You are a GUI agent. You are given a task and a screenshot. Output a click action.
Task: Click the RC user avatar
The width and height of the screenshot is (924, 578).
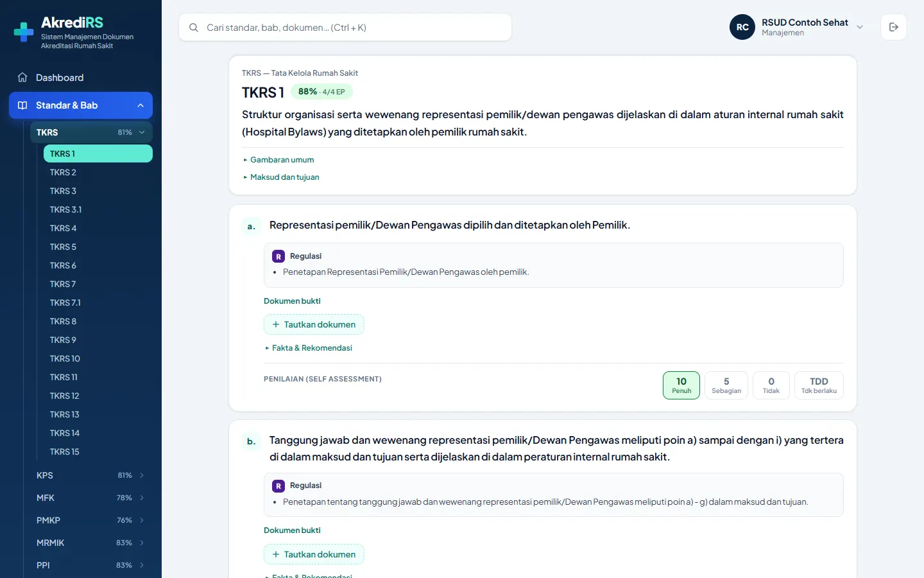click(742, 27)
